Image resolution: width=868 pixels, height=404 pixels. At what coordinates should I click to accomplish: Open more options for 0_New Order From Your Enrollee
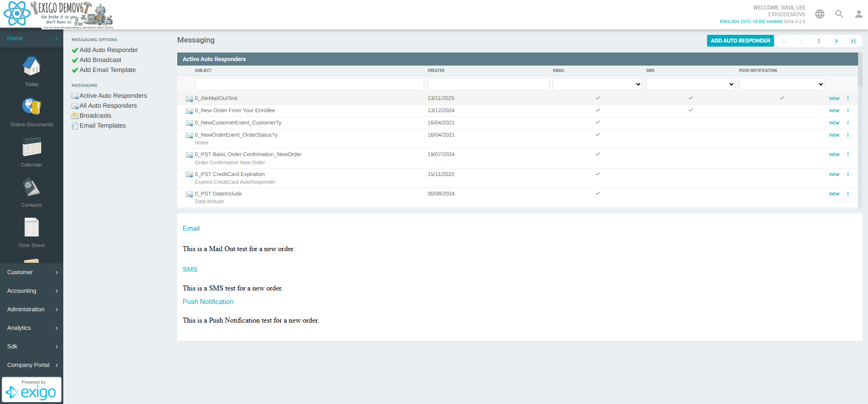click(848, 110)
